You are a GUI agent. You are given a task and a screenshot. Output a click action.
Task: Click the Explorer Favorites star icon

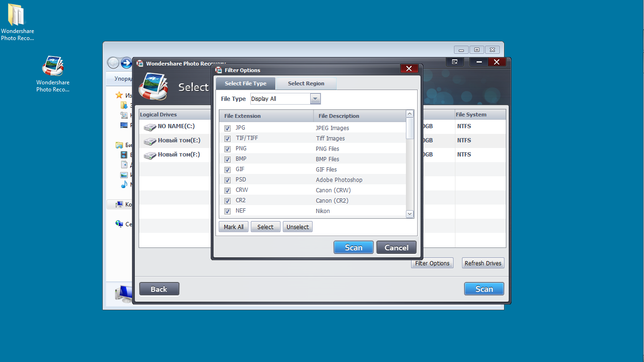(x=119, y=95)
